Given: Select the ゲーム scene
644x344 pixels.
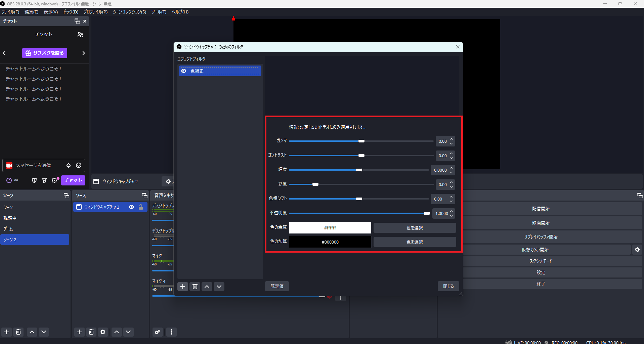Looking at the screenshot, I should pyautogui.click(x=35, y=229).
